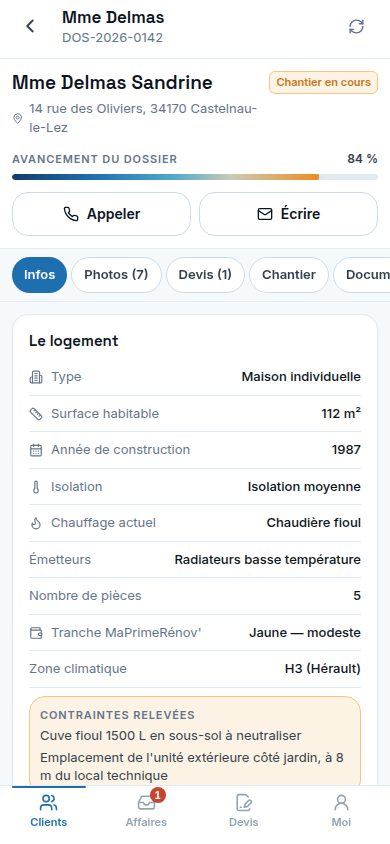Click the flame icon by Chauffage actuel
Viewport: 390px width, 844px height.
tap(36, 523)
